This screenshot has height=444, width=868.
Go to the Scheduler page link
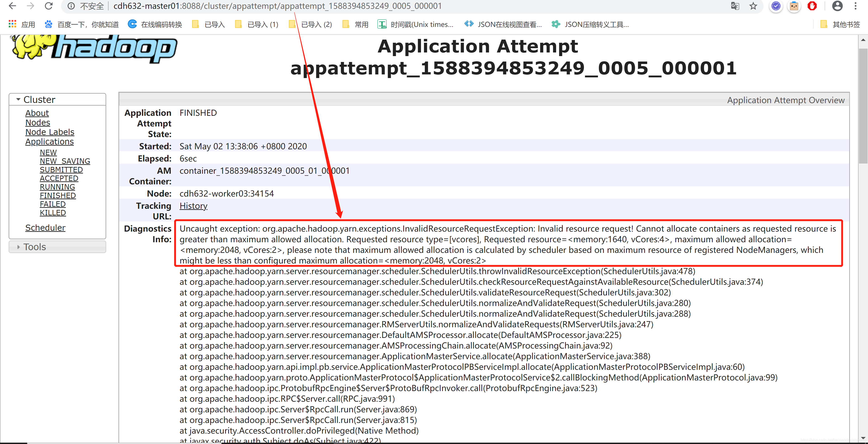tap(45, 228)
